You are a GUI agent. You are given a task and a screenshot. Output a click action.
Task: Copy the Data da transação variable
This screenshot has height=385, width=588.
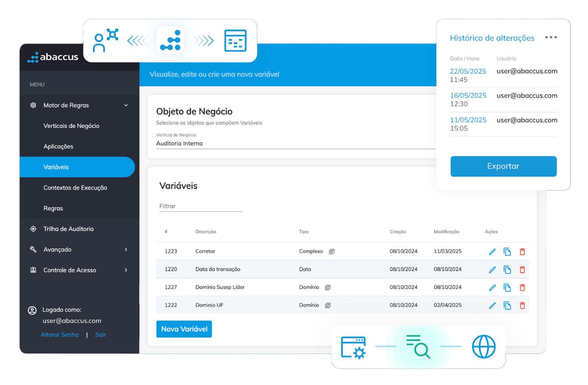point(507,269)
